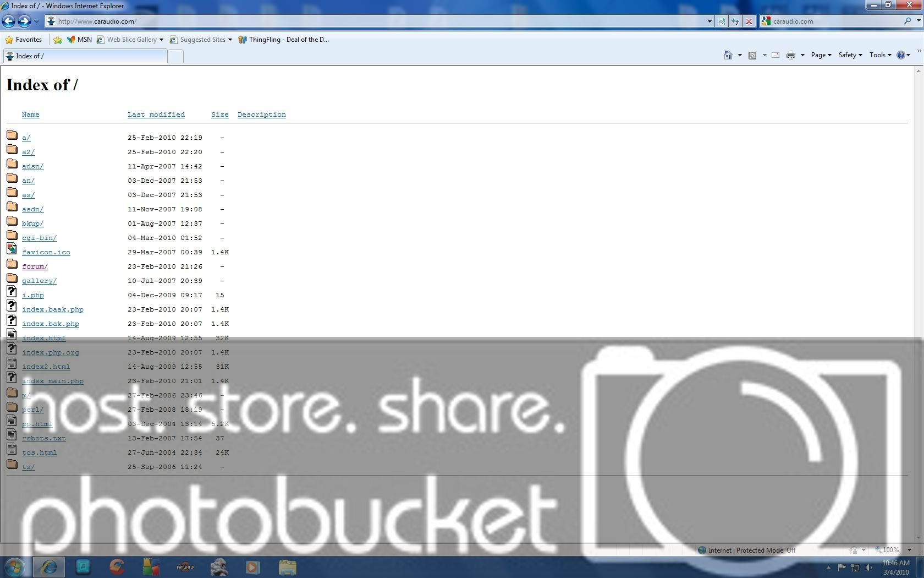The height and width of the screenshot is (578, 924).
Task: Click the volume speaker tray icon
Action: click(x=868, y=568)
